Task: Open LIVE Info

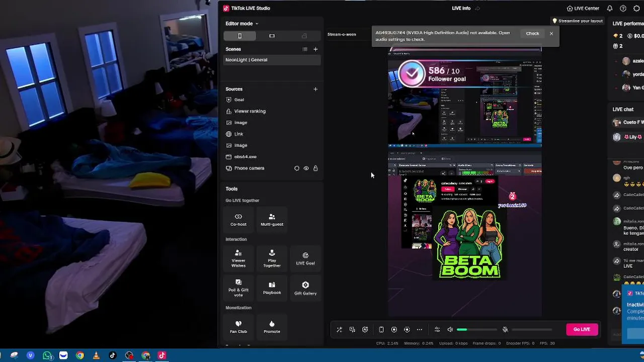Action: pos(461,9)
